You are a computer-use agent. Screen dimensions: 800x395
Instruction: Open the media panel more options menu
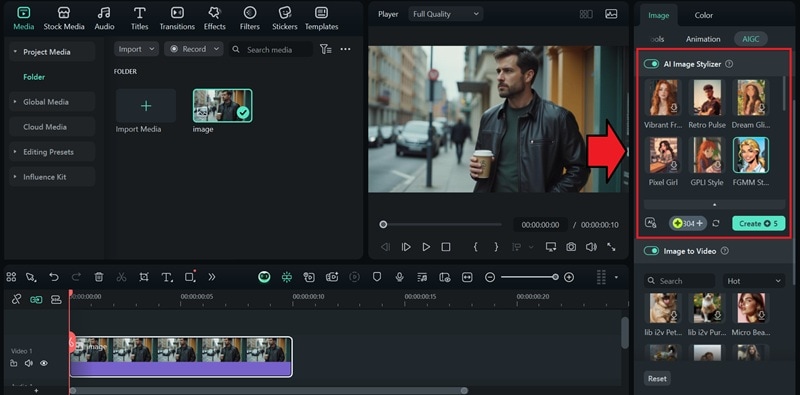pyautogui.click(x=345, y=49)
